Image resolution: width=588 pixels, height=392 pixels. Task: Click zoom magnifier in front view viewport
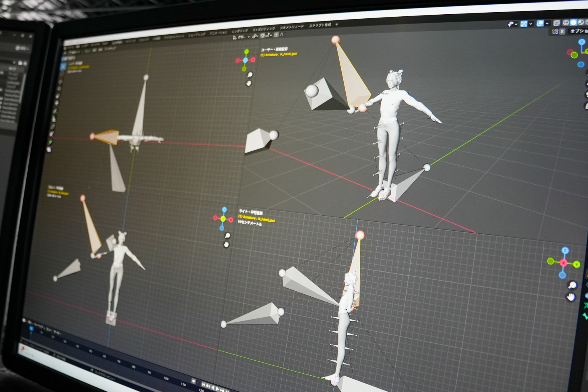click(227, 235)
